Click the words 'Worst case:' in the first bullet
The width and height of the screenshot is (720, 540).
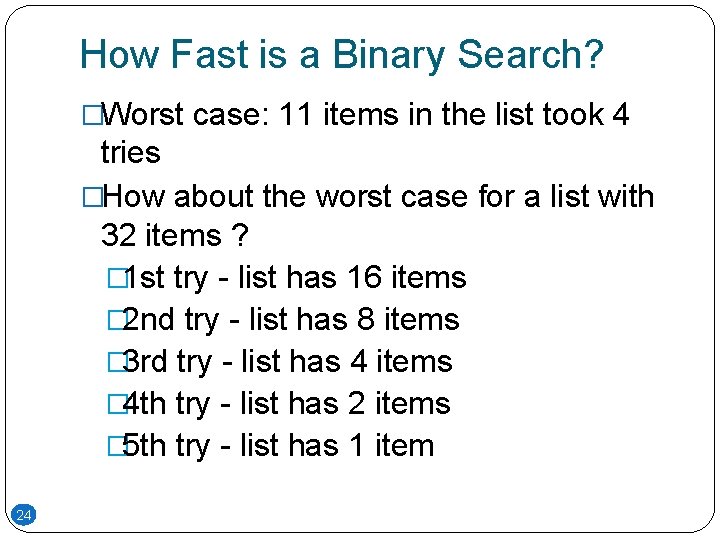pos(174,115)
